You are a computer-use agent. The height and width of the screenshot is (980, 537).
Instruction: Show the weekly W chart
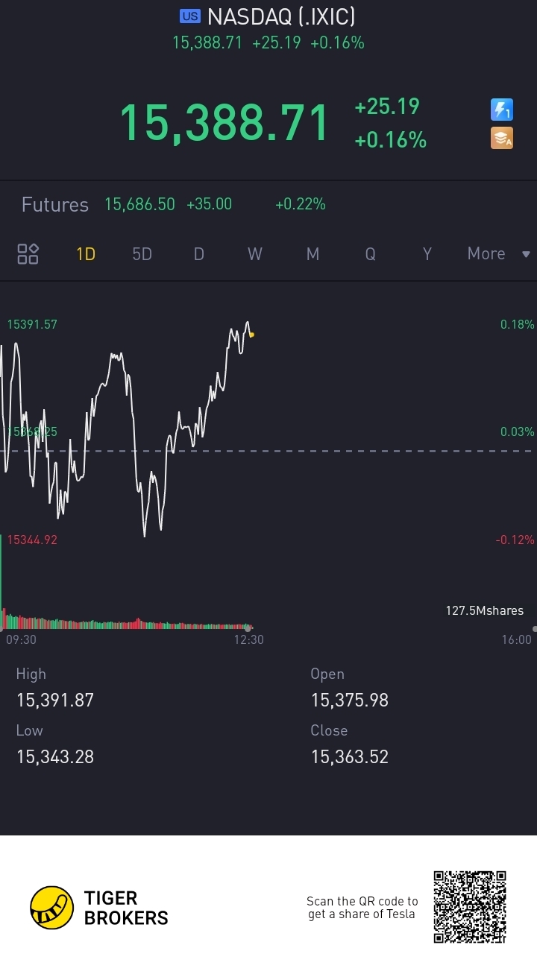point(255,254)
